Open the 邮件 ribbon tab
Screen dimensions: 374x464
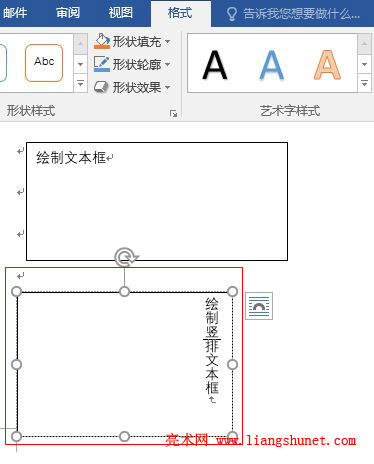(15, 13)
